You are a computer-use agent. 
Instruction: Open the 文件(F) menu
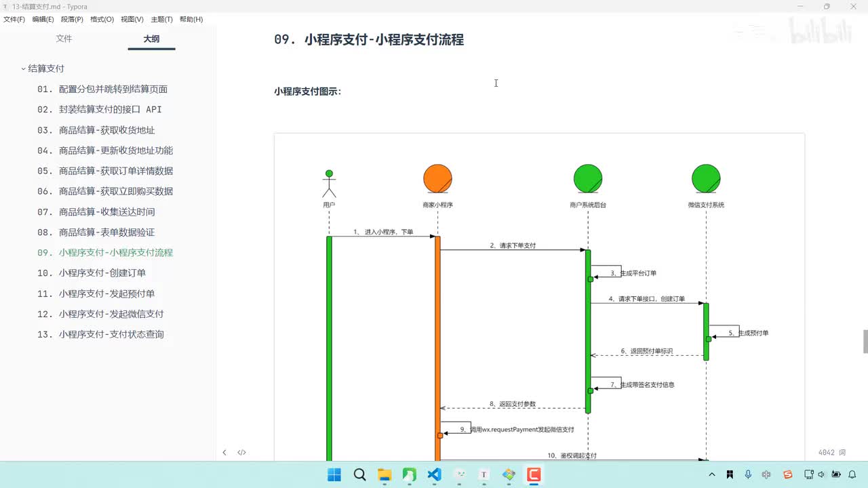14,20
